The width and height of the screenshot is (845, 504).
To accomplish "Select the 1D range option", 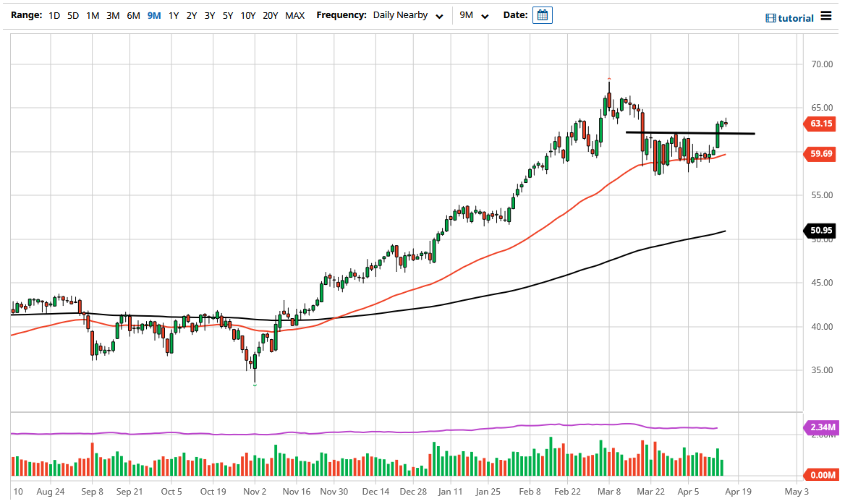I will [54, 15].
